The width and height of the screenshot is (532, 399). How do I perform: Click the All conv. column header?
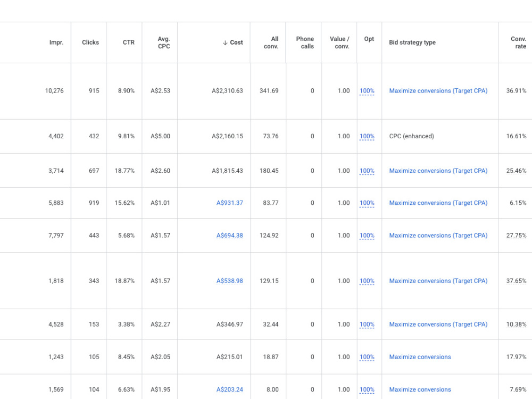(x=271, y=43)
